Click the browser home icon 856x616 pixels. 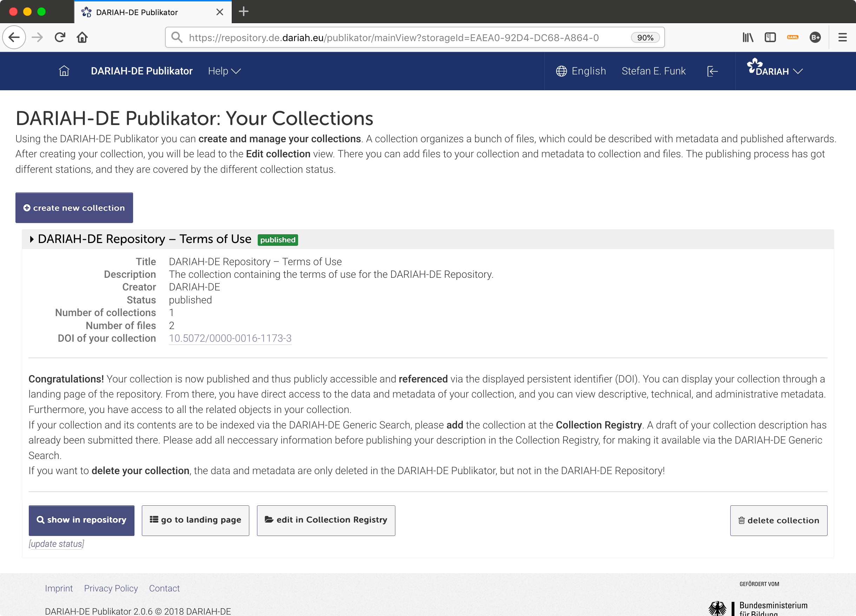pyautogui.click(x=82, y=37)
